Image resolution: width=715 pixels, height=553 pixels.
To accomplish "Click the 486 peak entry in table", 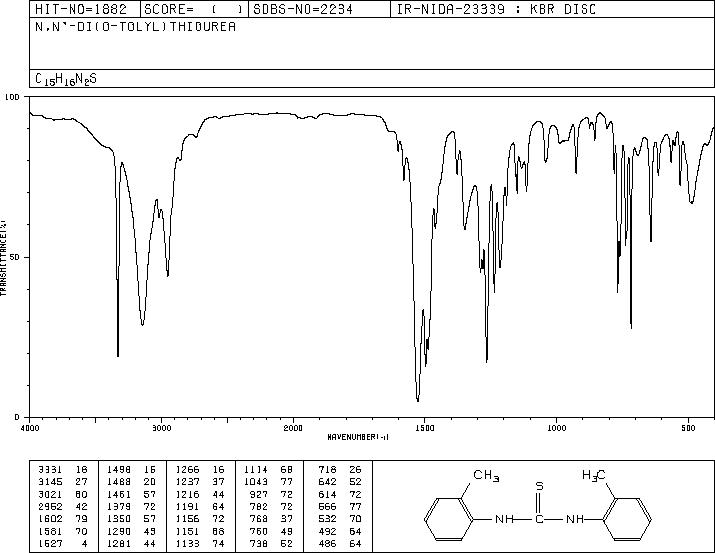I will point(340,544).
